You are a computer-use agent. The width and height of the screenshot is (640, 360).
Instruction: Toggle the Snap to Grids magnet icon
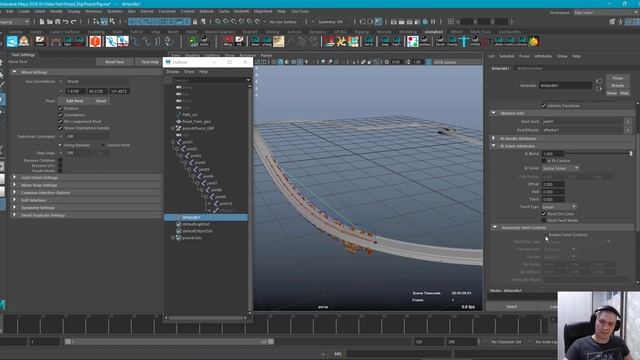(x=218, y=22)
